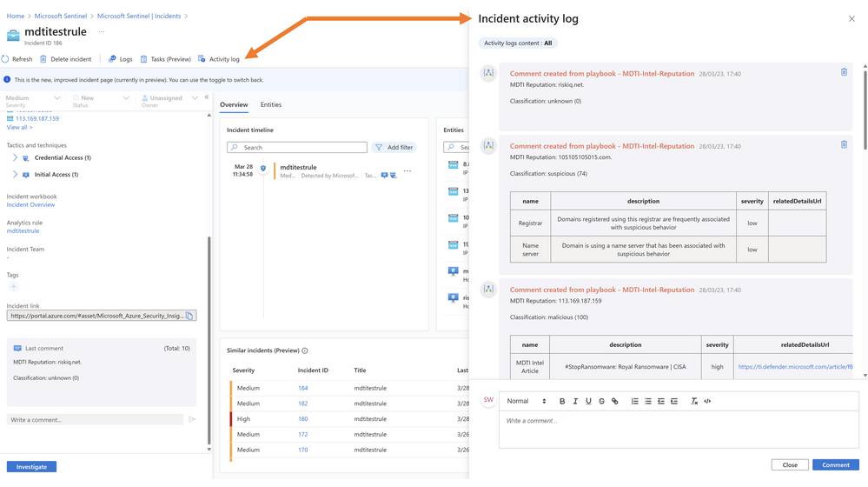
Task: Click the Activity logs content: All filter
Action: point(518,43)
